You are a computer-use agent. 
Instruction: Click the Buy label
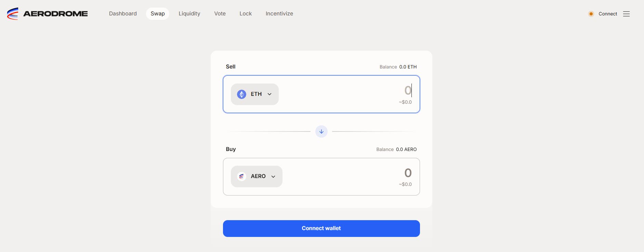(231, 149)
